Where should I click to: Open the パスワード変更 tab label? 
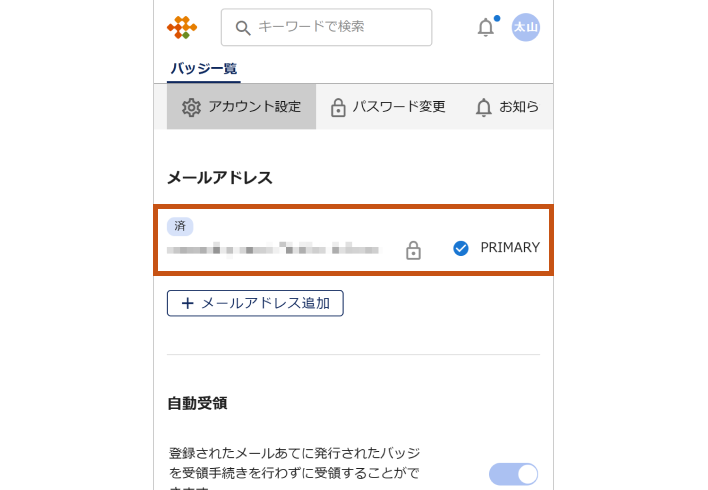399,107
